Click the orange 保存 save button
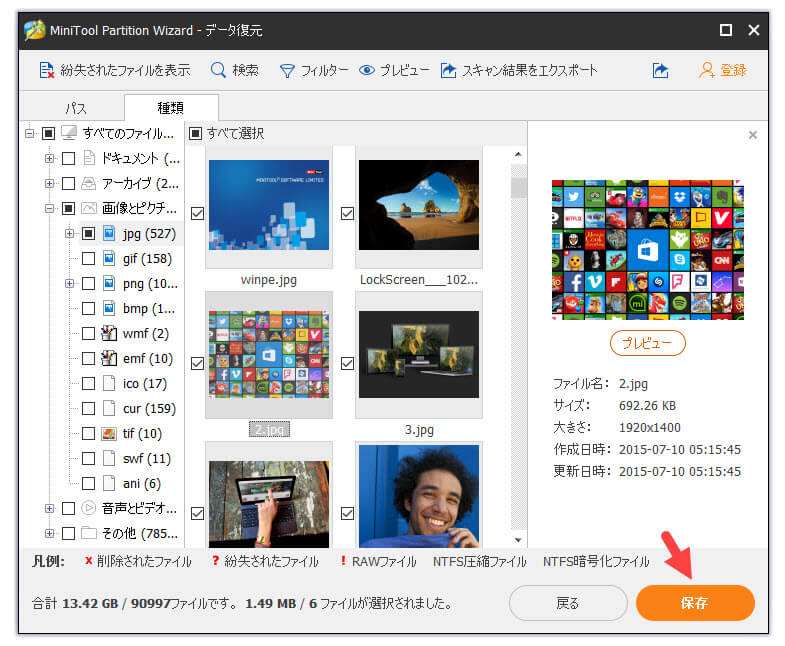This screenshot has width=785, height=646. (x=695, y=603)
